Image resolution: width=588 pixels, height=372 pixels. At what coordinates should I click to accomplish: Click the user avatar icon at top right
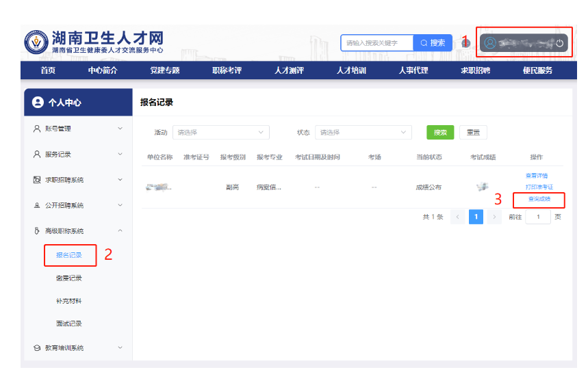[x=489, y=43]
